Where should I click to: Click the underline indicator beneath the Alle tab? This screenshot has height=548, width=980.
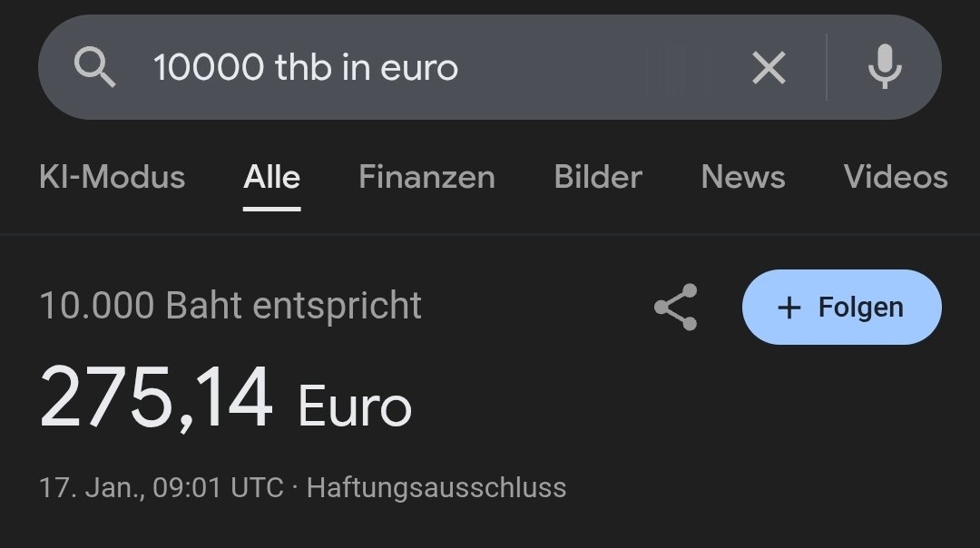[271, 209]
